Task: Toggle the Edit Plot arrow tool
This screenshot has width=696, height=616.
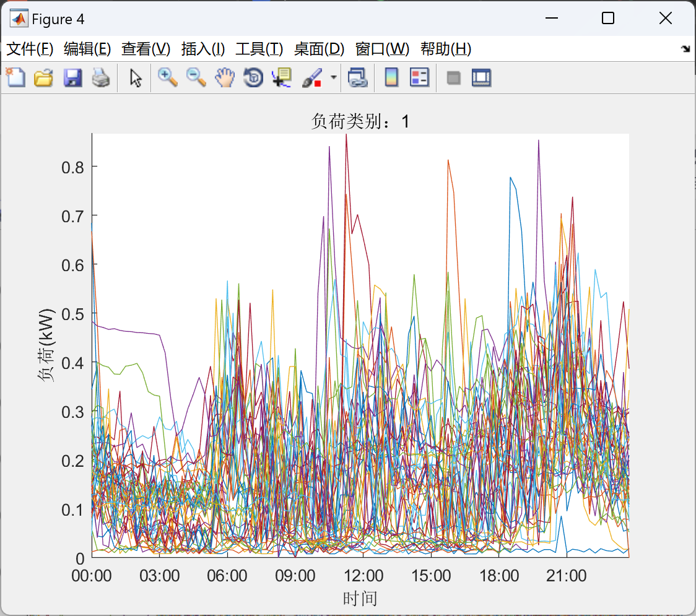Action: pyautogui.click(x=136, y=78)
